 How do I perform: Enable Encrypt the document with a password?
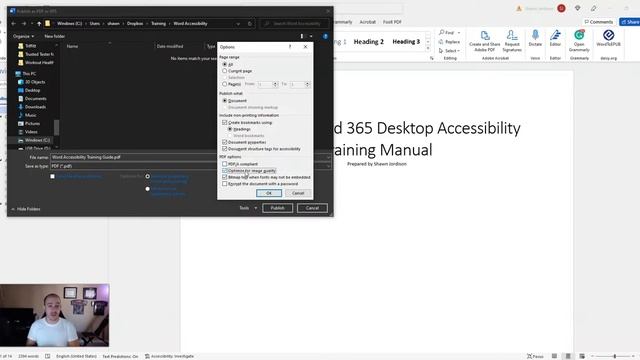224,184
